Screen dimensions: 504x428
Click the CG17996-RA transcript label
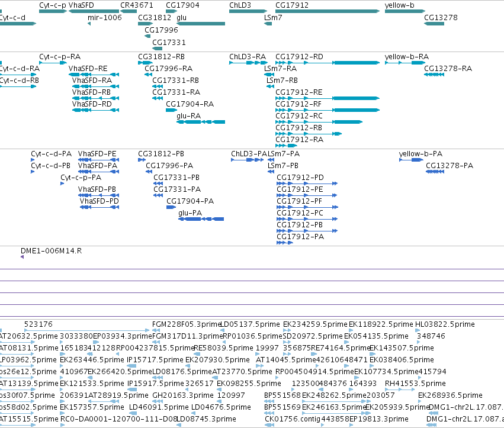[x=168, y=69]
